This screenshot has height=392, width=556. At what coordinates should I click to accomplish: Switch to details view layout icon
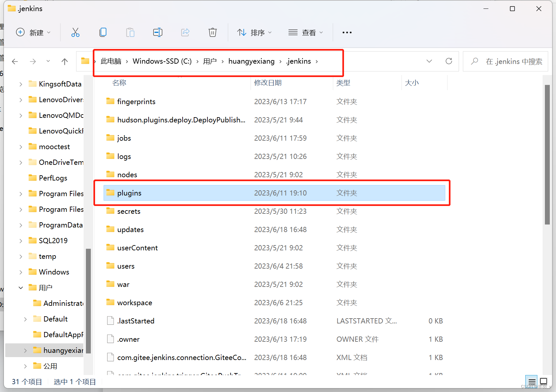pos(532,381)
